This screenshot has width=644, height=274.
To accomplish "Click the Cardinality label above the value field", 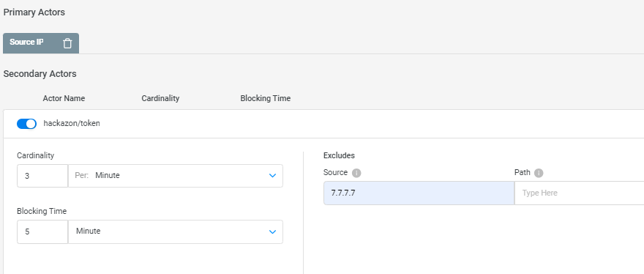I will tap(35, 155).
